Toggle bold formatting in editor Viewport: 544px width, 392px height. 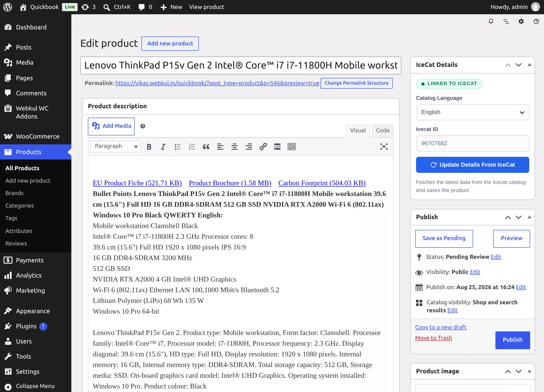click(149, 147)
